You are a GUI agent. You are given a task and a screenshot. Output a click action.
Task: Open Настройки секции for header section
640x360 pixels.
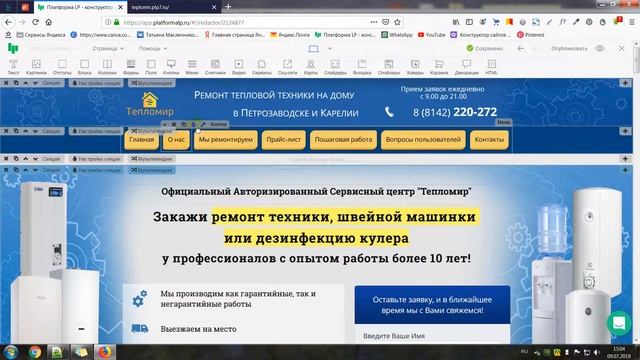click(x=97, y=83)
